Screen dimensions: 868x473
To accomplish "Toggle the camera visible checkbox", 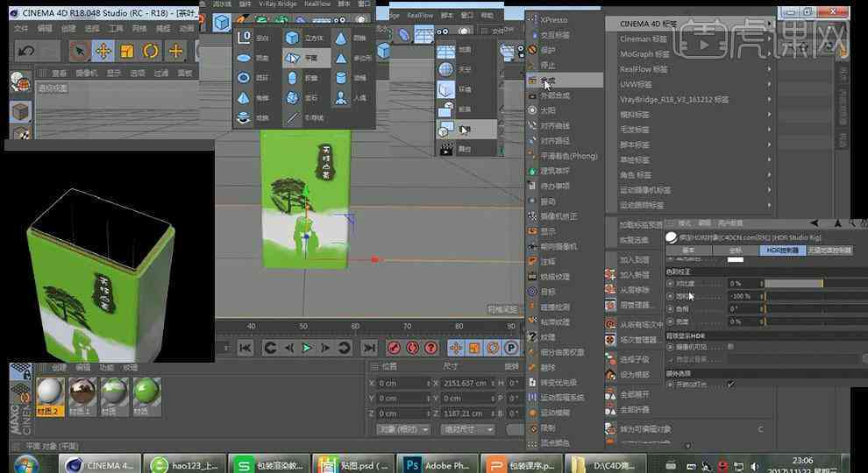I will (730, 347).
